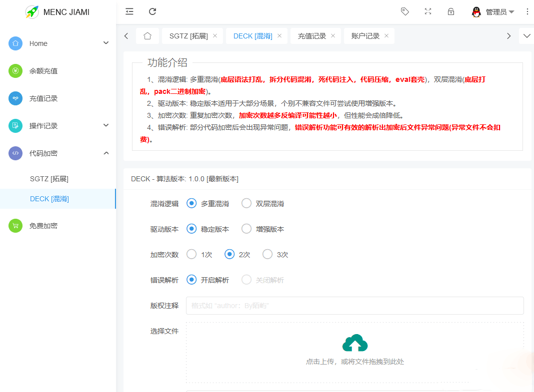Select 多重混淆 radio option
534x392 pixels.
click(191, 203)
